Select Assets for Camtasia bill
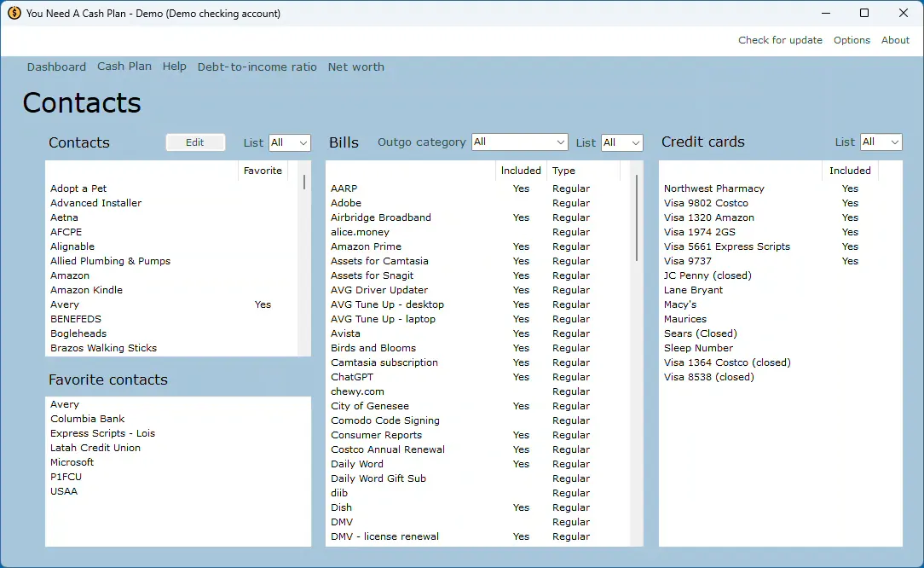 pos(379,261)
